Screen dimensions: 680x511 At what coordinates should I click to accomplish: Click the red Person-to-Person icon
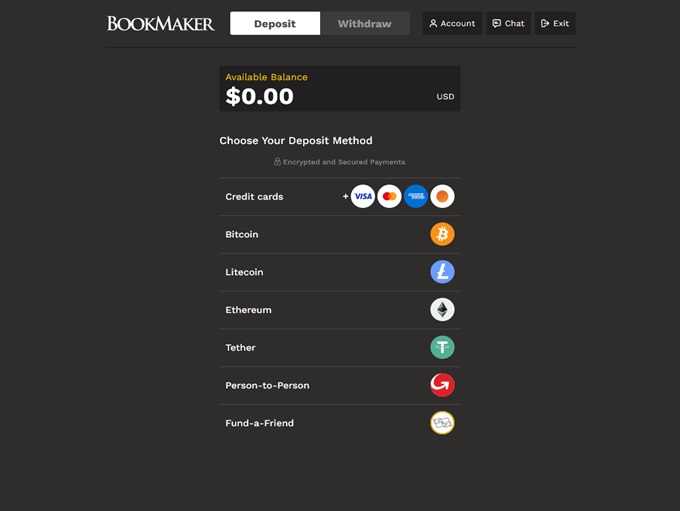[442, 385]
